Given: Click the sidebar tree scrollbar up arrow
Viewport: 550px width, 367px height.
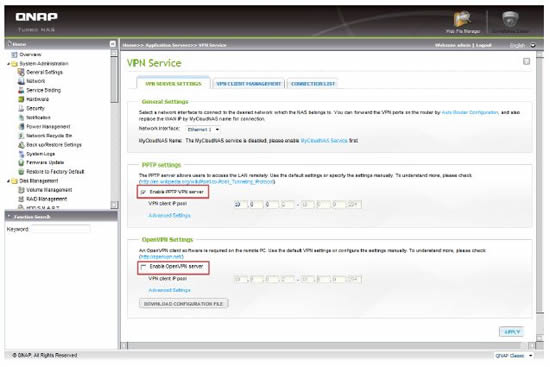Looking at the screenshot, I should coord(114,53).
